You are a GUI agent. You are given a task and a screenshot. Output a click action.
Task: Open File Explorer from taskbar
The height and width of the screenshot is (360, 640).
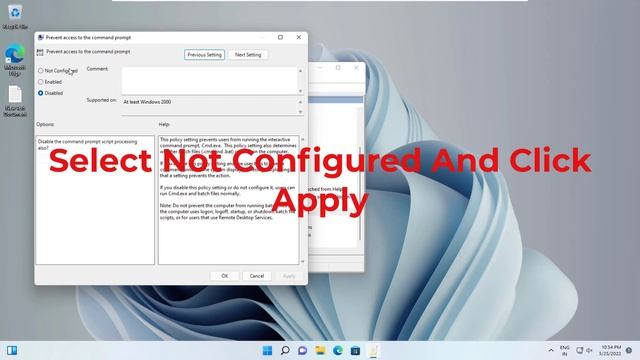(320, 350)
